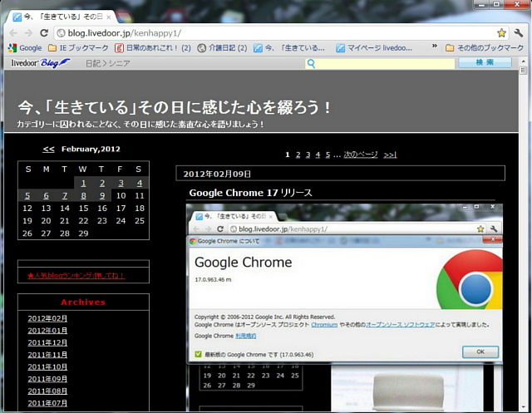Click the active blog tab
This screenshot has width=532, height=413.
(x=62, y=17)
